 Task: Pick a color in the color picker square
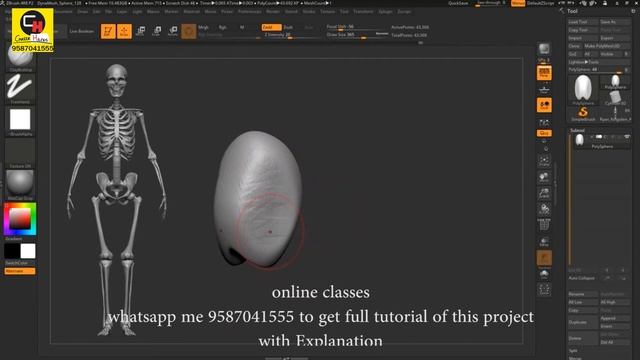(20, 218)
